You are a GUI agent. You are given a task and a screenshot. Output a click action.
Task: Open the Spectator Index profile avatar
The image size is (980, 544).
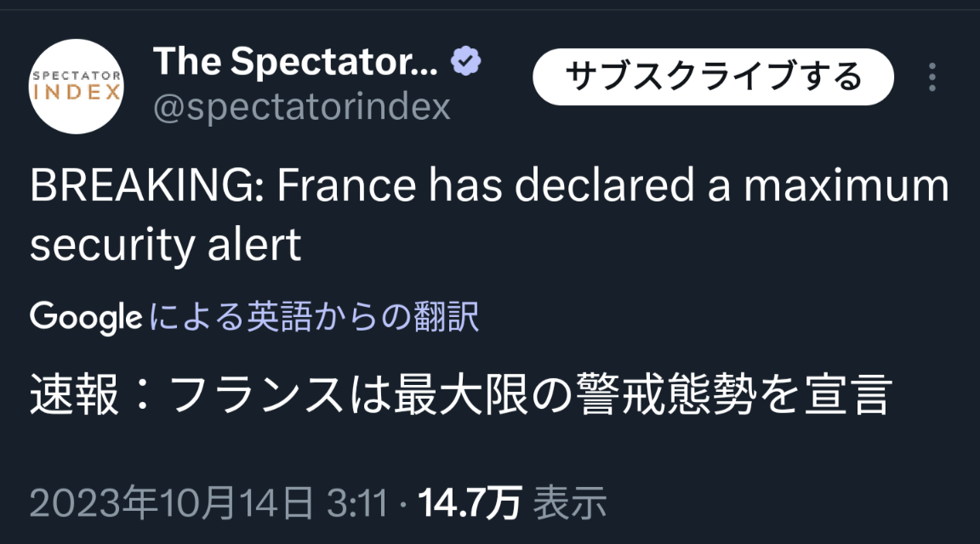pos(77,86)
